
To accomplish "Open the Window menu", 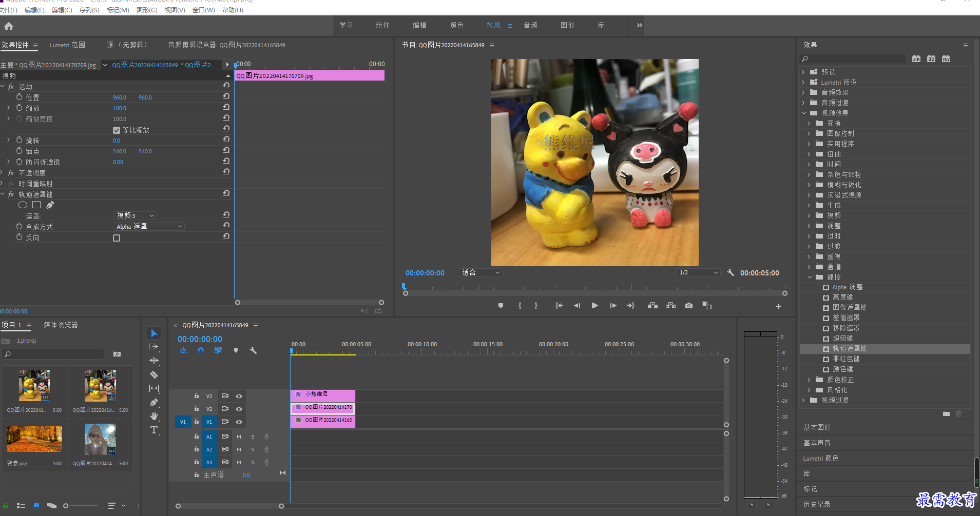I will click(x=203, y=10).
